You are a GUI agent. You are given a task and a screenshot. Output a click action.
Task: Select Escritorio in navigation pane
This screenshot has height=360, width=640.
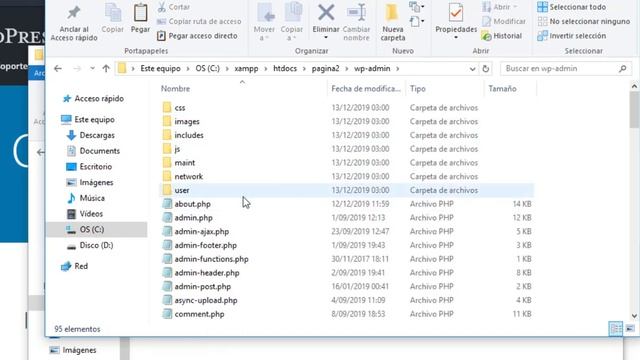[x=89, y=167]
